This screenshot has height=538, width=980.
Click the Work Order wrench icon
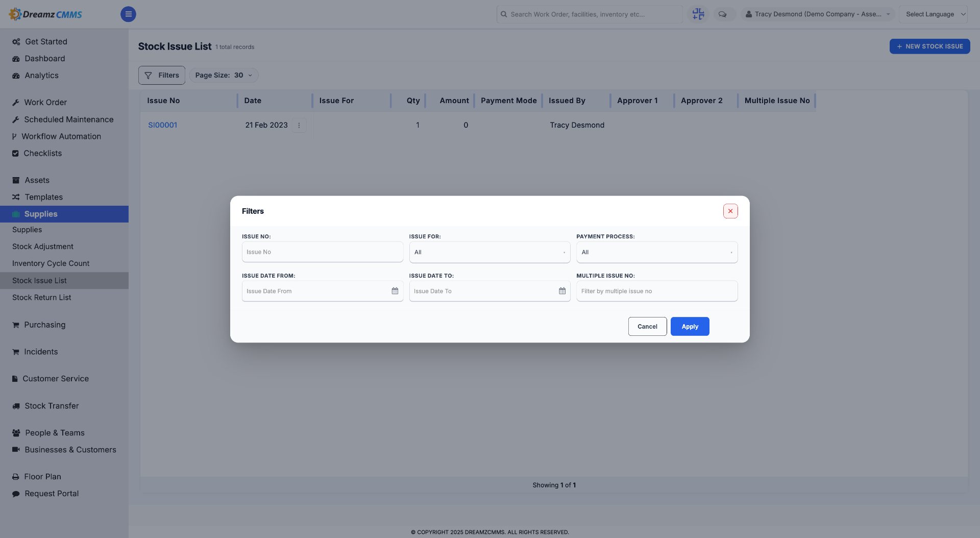[16, 103]
